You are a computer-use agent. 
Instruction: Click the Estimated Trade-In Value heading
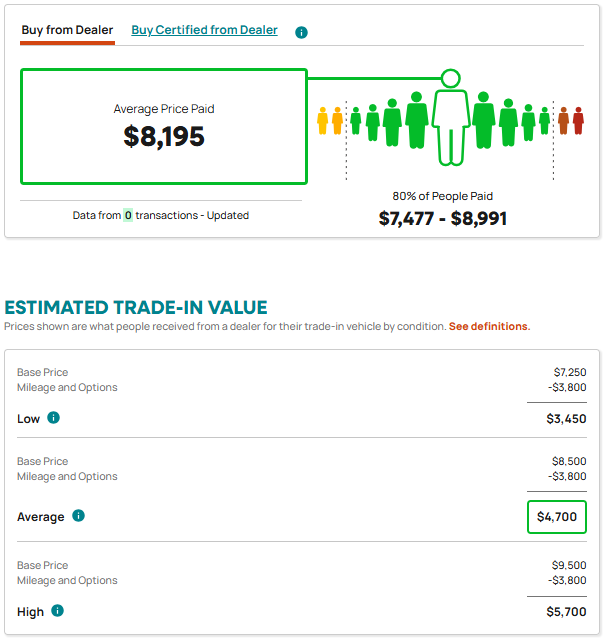point(136,308)
